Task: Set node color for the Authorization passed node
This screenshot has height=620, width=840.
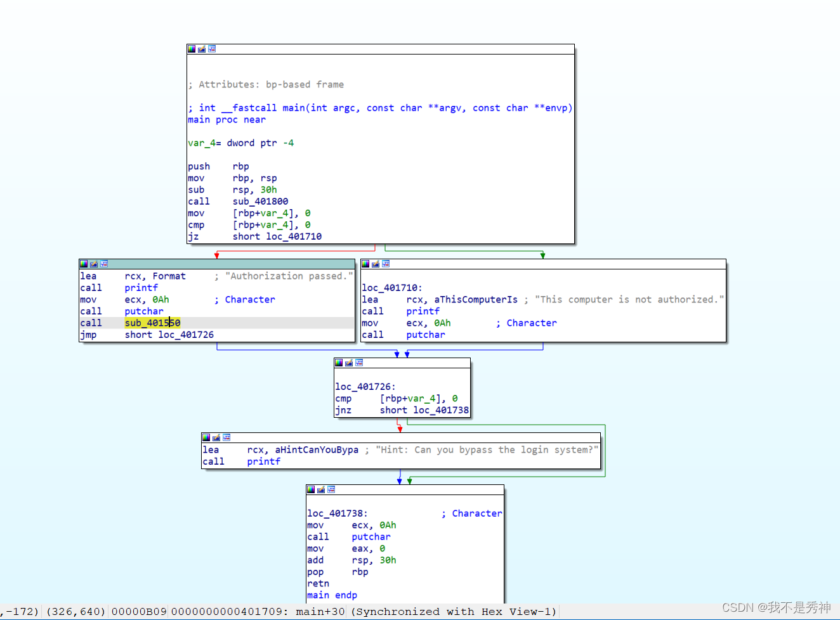Action: [84, 264]
